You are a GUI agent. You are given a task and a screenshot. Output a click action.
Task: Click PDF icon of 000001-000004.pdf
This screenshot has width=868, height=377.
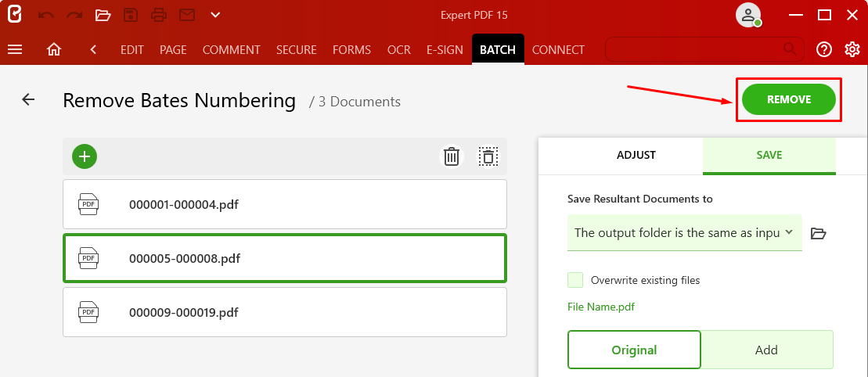(88, 204)
